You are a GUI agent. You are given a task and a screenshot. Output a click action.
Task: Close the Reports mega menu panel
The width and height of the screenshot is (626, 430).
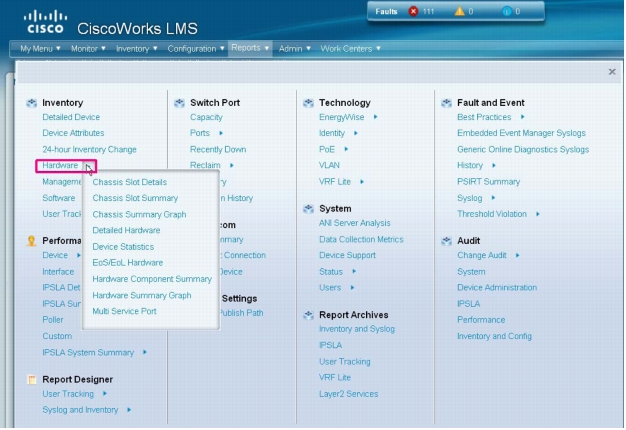612,72
